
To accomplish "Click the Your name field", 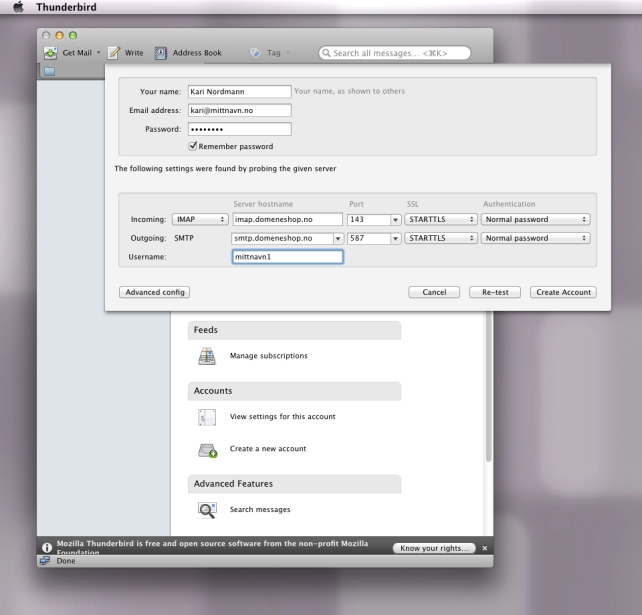I will pos(240,91).
